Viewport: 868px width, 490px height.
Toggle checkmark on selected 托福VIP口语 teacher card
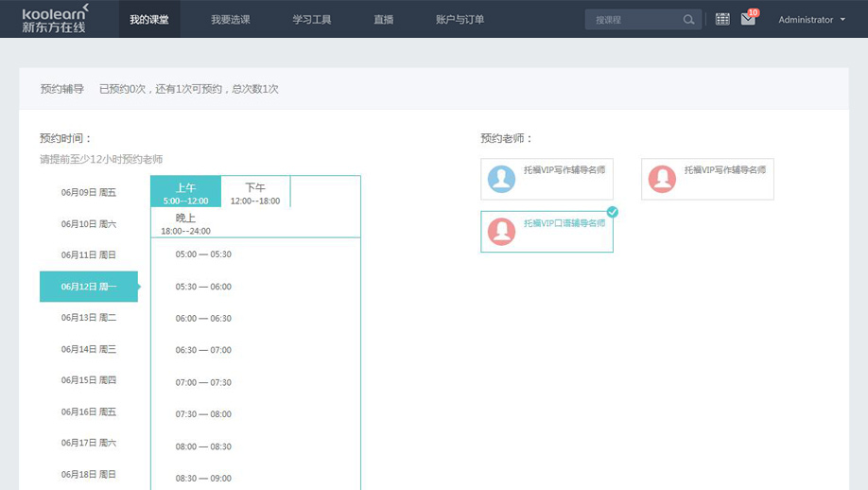612,212
